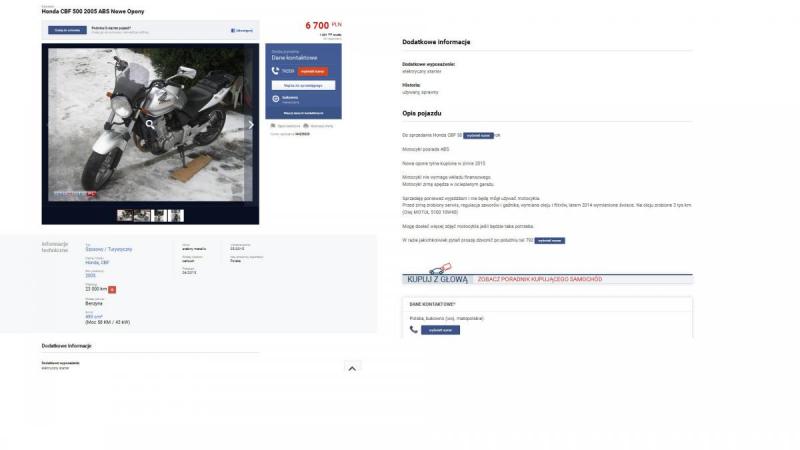
Task: Click the Facebook share icon above the photo
Action: click(233, 31)
